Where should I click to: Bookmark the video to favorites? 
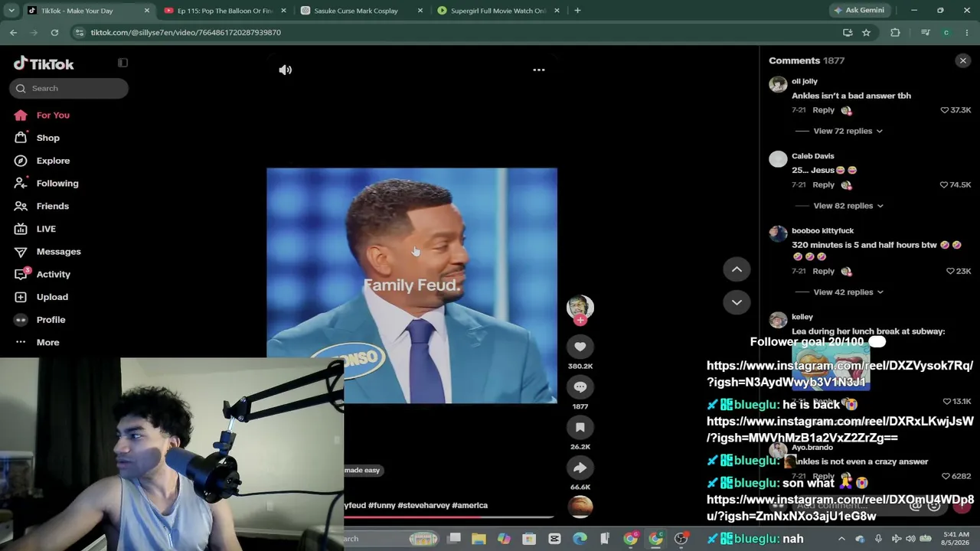click(580, 428)
